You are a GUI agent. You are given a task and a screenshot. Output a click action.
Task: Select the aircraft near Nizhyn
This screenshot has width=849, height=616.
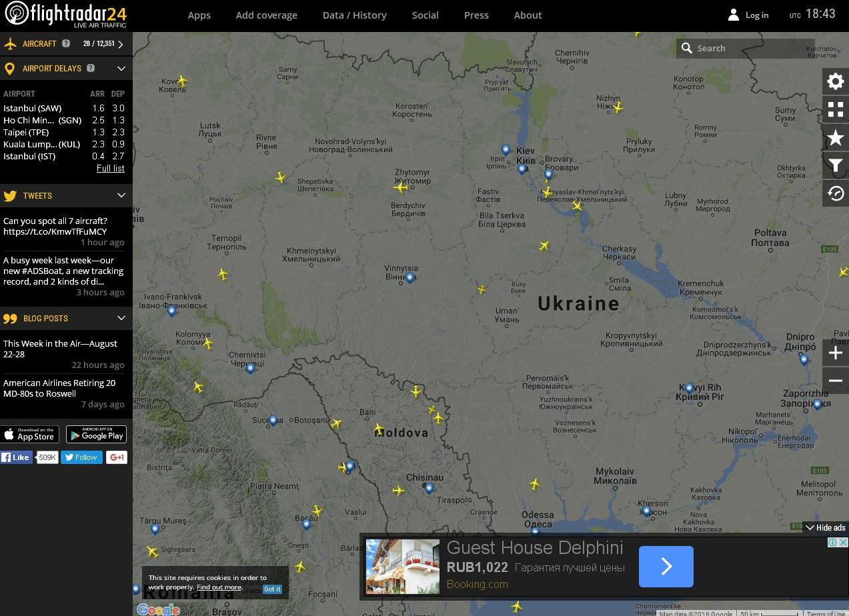[x=618, y=107]
